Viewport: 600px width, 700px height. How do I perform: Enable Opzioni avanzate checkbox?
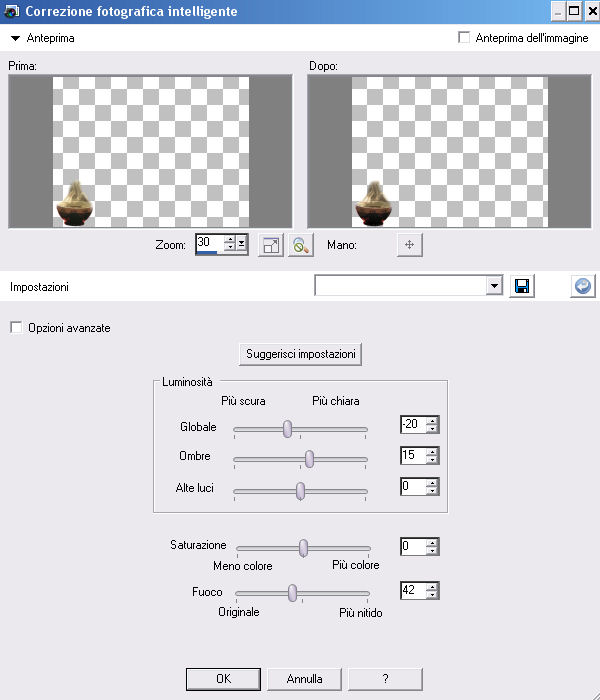16,327
